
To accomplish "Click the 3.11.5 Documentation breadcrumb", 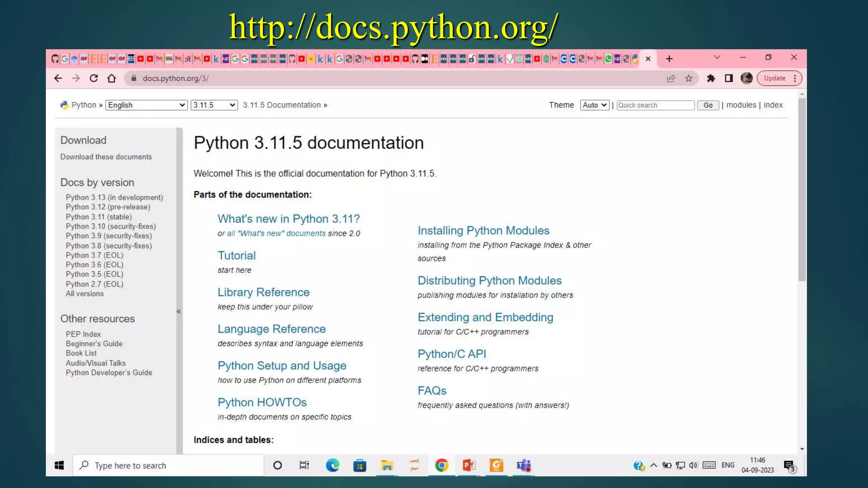I will click(x=282, y=105).
